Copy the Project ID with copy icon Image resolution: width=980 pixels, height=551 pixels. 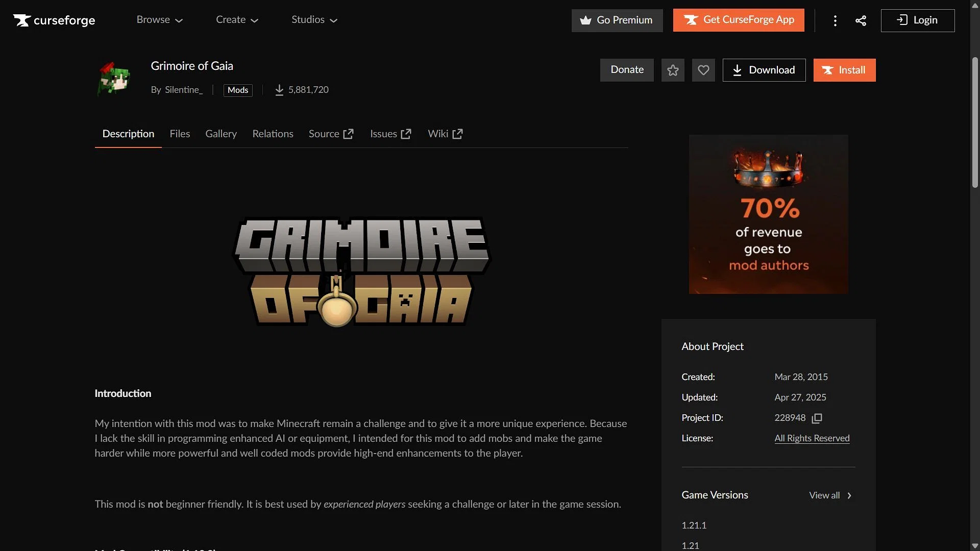coord(817,418)
